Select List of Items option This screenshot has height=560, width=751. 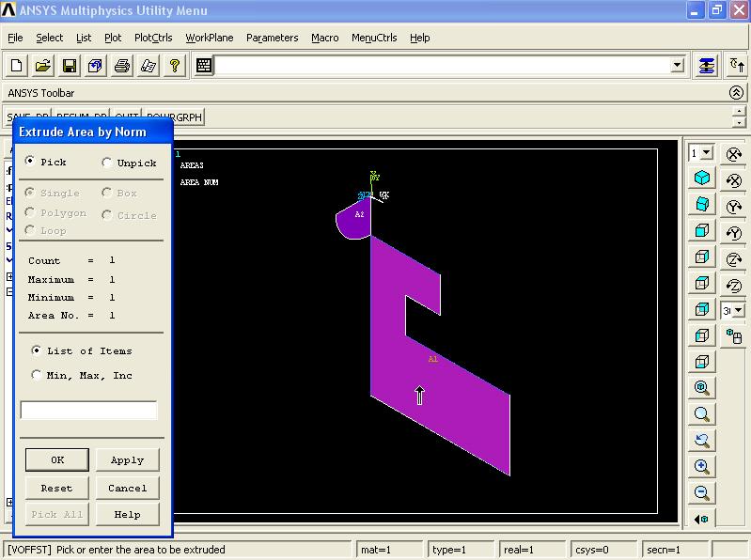(x=36, y=350)
